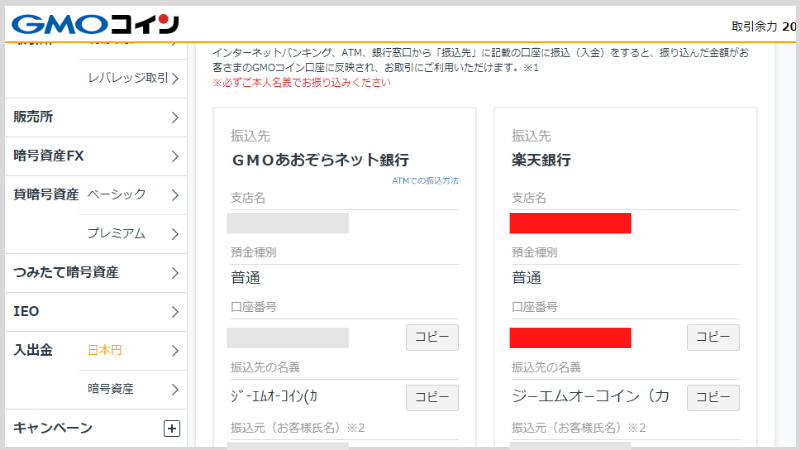Click chevron beside 暗号資産 under 入出金
The height and width of the screenshot is (450, 800).
(175, 390)
